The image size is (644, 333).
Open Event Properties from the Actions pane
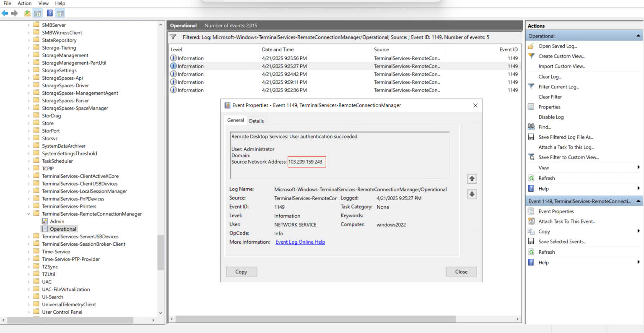click(556, 211)
